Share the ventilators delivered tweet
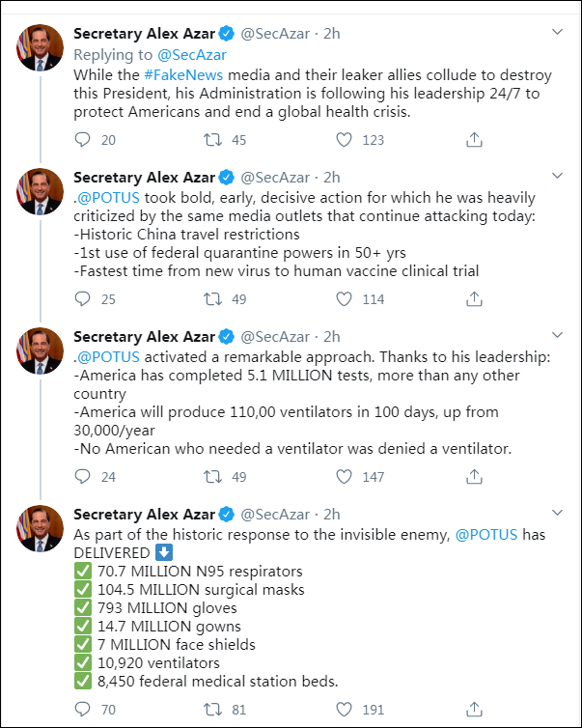 [x=474, y=710]
